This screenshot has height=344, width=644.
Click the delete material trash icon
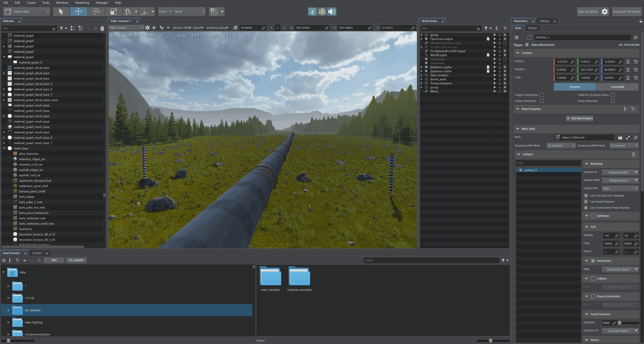point(102,28)
